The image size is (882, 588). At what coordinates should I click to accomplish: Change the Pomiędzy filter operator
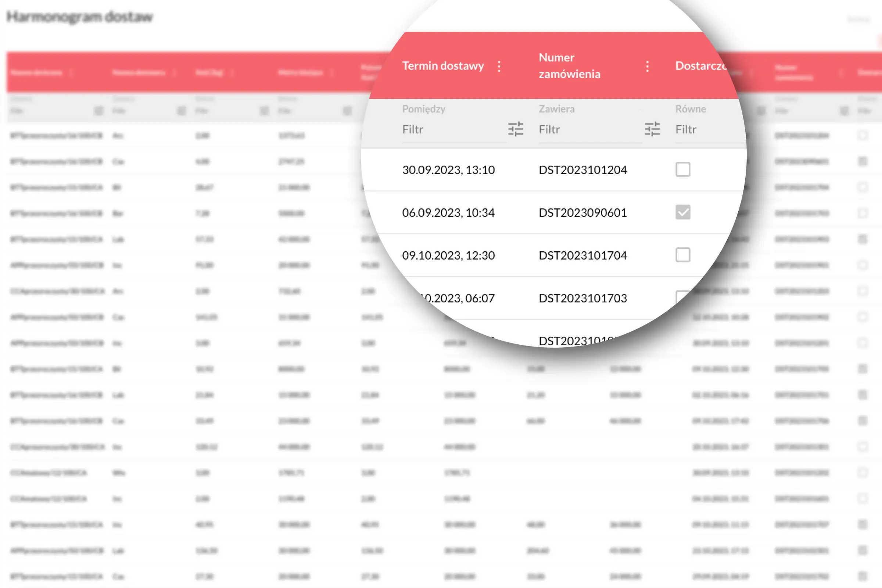pyautogui.click(x=423, y=109)
